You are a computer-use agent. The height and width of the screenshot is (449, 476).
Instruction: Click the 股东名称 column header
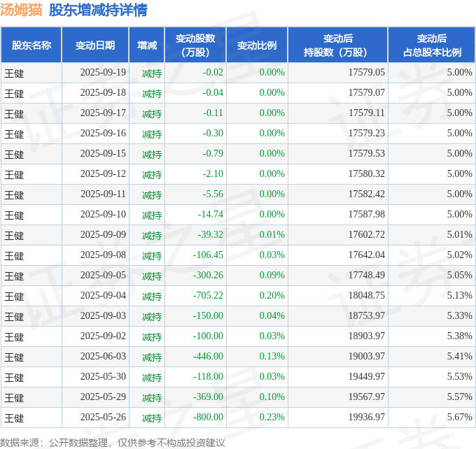click(x=31, y=45)
